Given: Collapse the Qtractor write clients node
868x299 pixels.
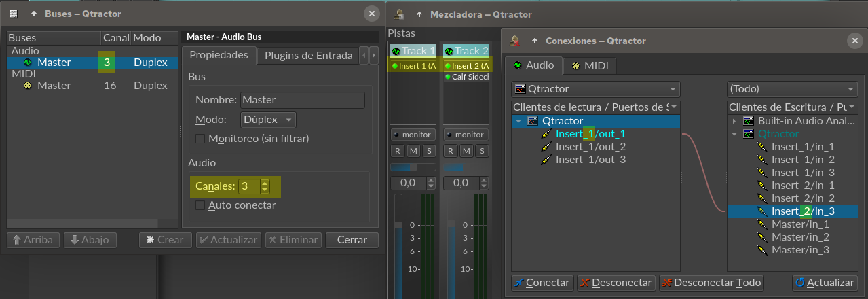Looking at the screenshot, I should (x=735, y=134).
